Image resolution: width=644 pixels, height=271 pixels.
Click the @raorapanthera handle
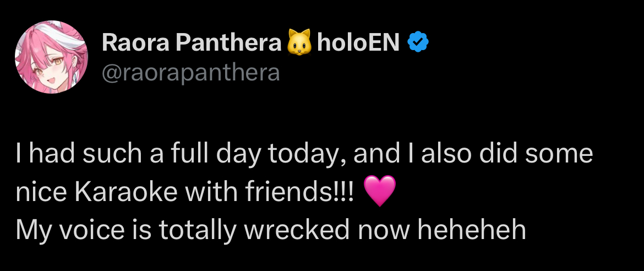190,72
